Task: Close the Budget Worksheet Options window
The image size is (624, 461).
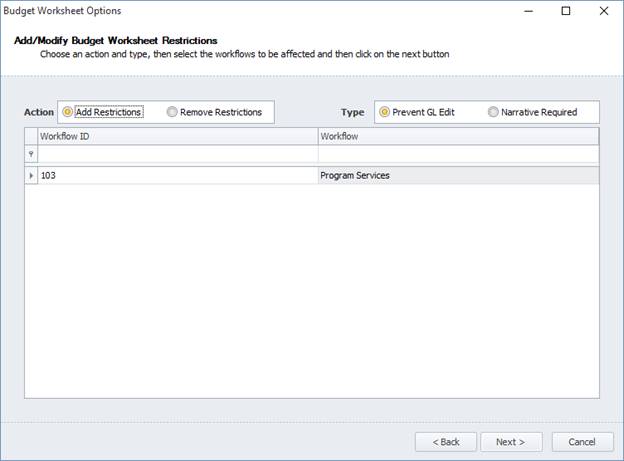Action: (x=603, y=11)
